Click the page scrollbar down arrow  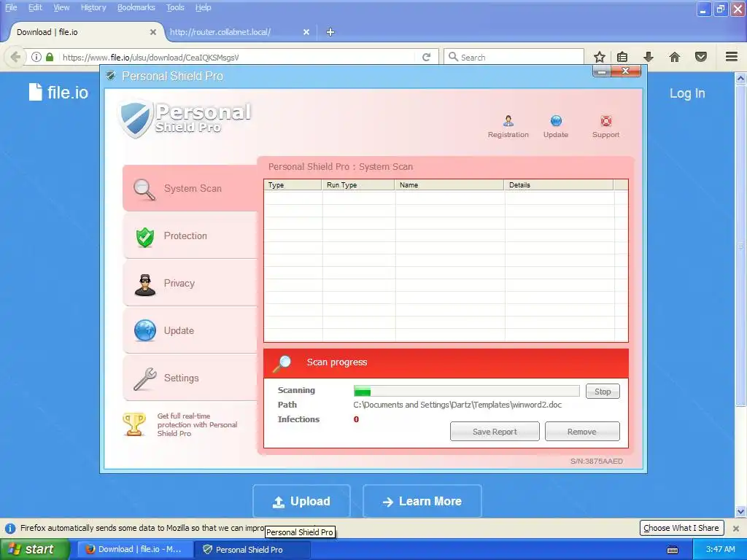point(740,512)
